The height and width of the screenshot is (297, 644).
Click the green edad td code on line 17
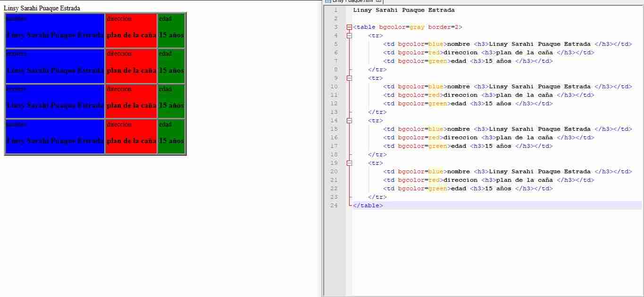(x=468, y=146)
